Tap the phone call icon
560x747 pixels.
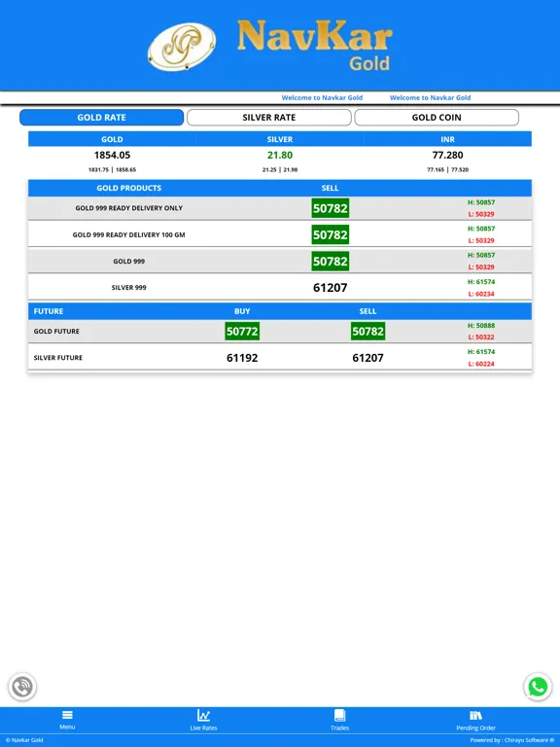pyautogui.click(x=22, y=687)
